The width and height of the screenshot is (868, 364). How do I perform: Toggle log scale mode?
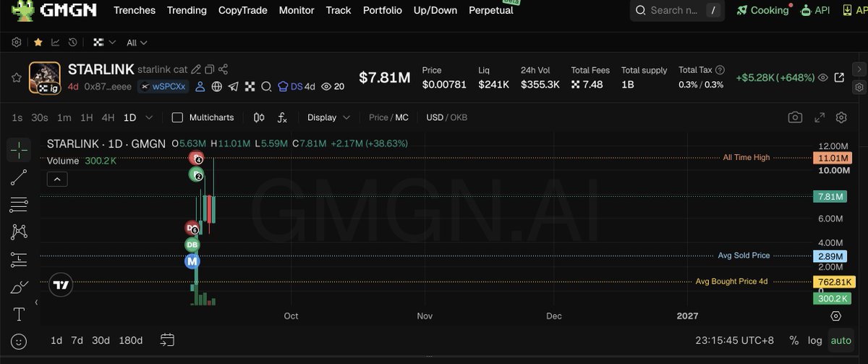pyautogui.click(x=815, y=340)
